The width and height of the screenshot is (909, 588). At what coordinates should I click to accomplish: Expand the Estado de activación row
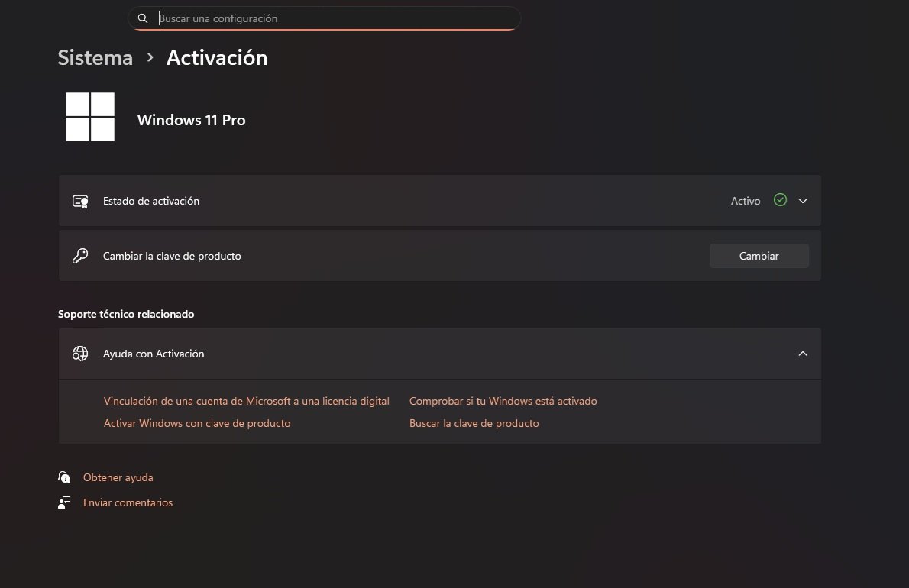point(382,201)
